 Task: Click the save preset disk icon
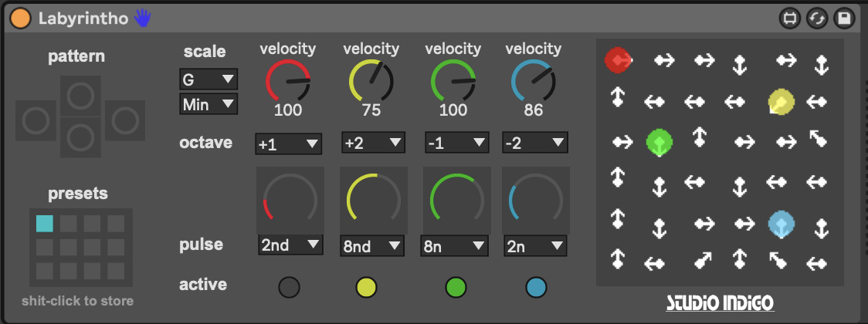coord(843,19)
